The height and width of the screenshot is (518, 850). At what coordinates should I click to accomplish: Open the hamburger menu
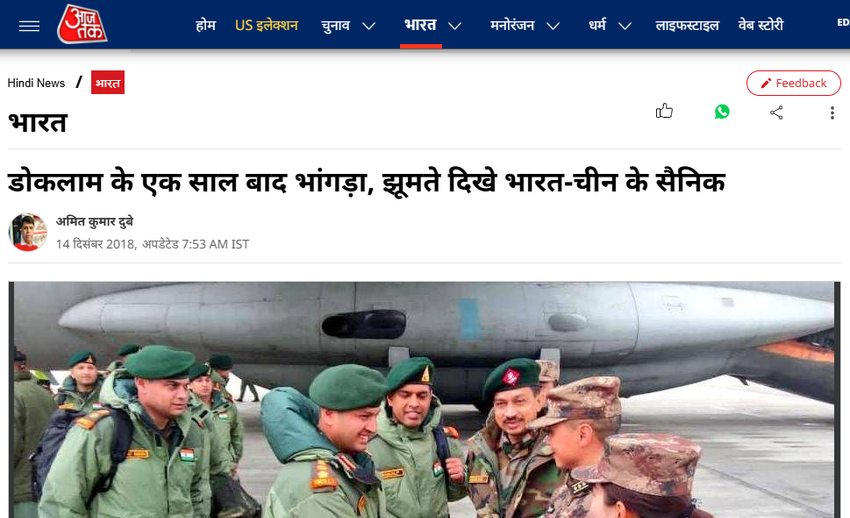[x=29, y=25]
